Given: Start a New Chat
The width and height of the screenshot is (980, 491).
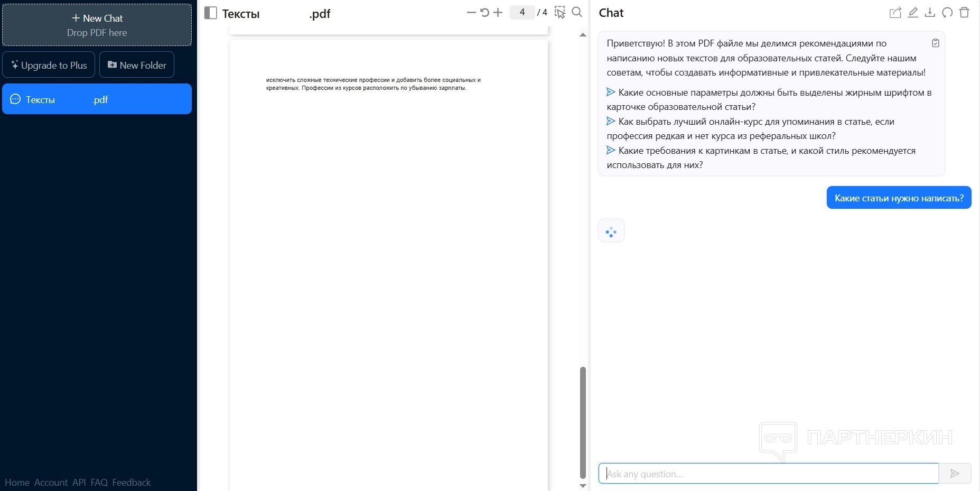Looking at the screenshot, I should [97, 25].
